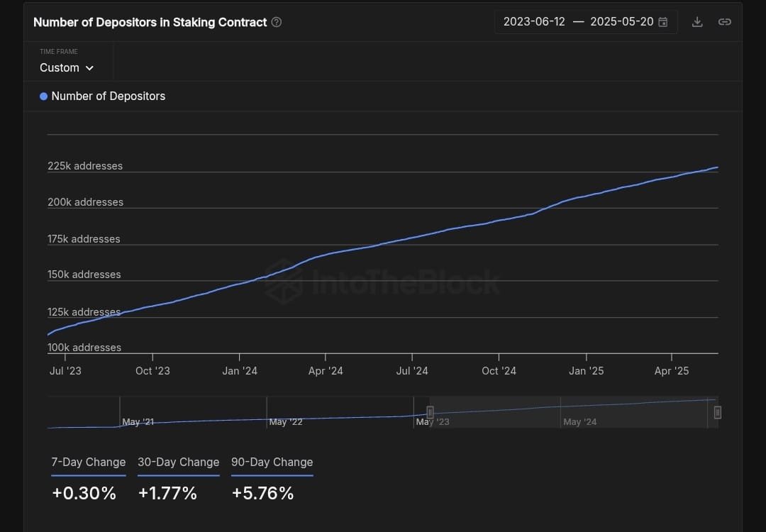Click the +1.77% change value
This screenshot has width=766, height=532.
pos(167,493)
